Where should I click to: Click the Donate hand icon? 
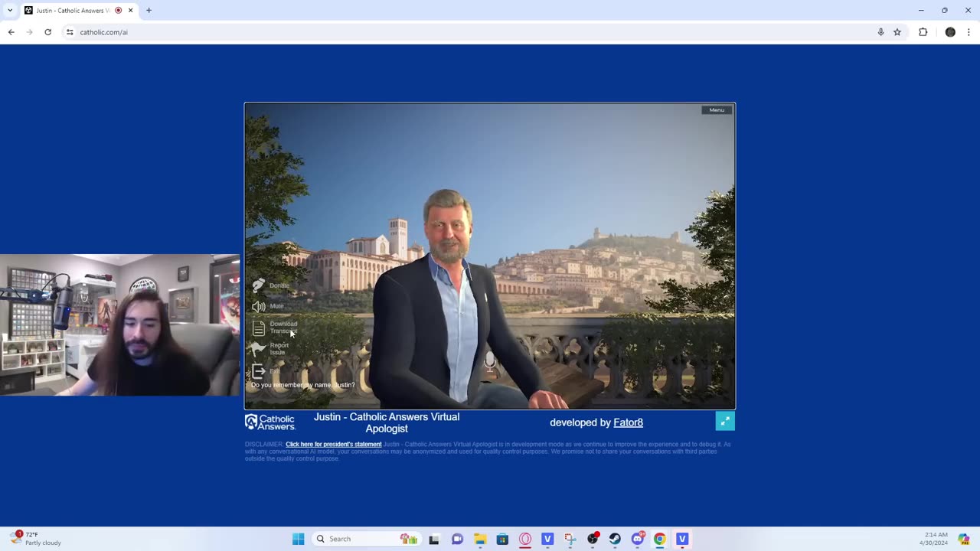(x=259, y=285)
